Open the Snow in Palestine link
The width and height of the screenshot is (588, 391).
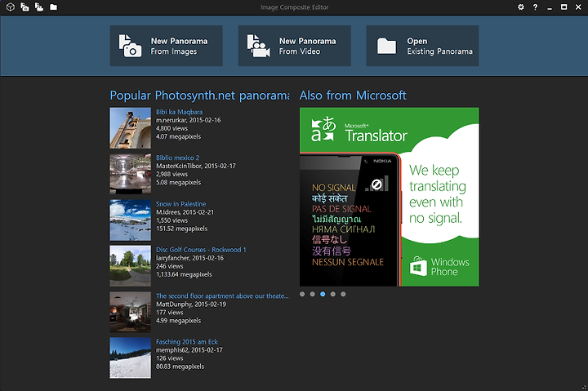[181, 203]
